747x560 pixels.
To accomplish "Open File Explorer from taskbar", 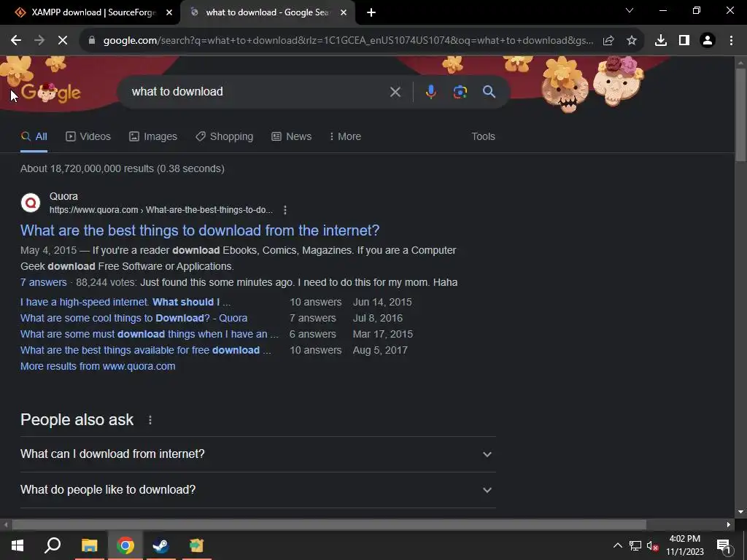I will 89,545.
